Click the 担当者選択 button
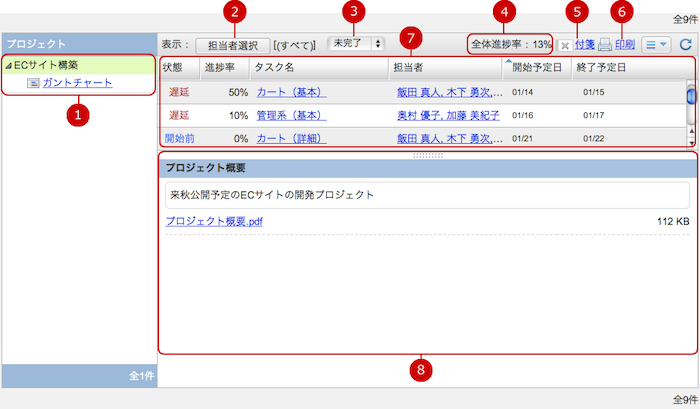 coord(233,45)
